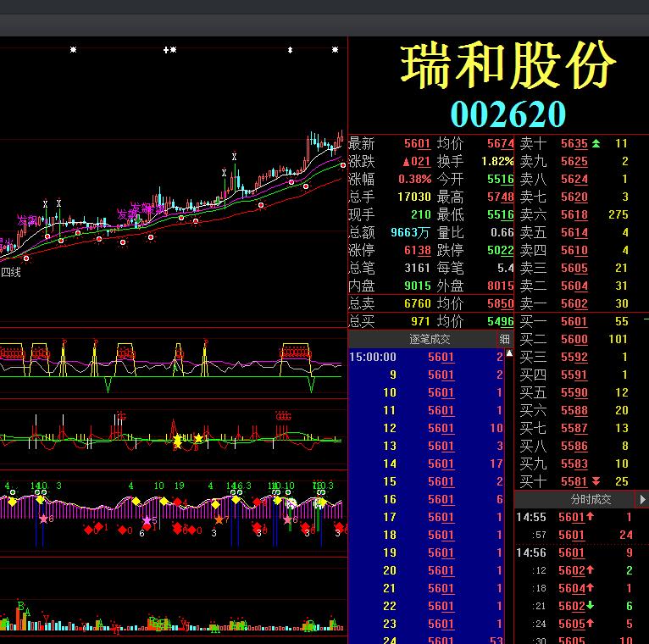Click 现手 value 210
649x644 pixels.
pyautogui.click(x=421, y=214)
